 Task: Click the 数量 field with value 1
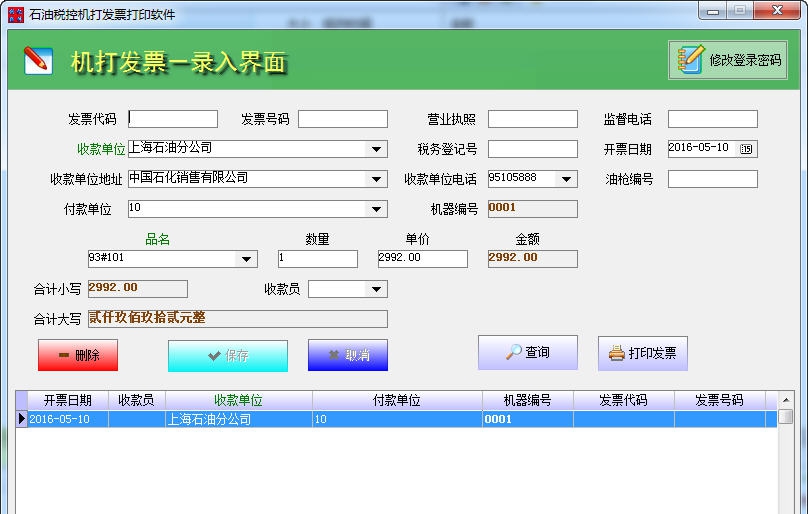317,259
